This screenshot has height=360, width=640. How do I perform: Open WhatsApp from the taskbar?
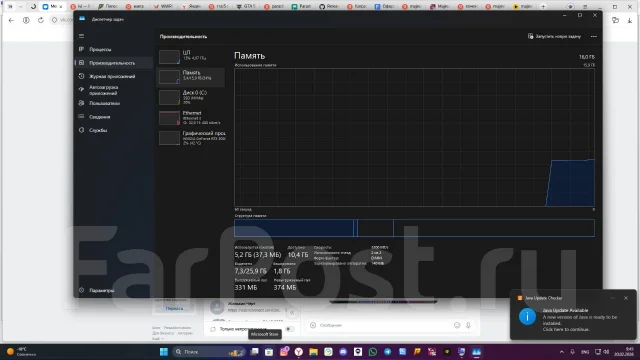[373, 352]
